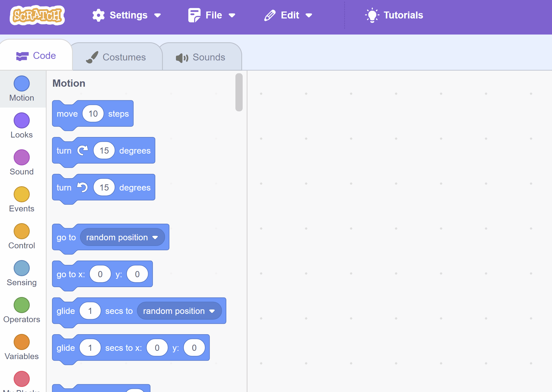The image size is (552, 392).
Task: Open the Settings dropdown menu
Action: tap(126, 15)
